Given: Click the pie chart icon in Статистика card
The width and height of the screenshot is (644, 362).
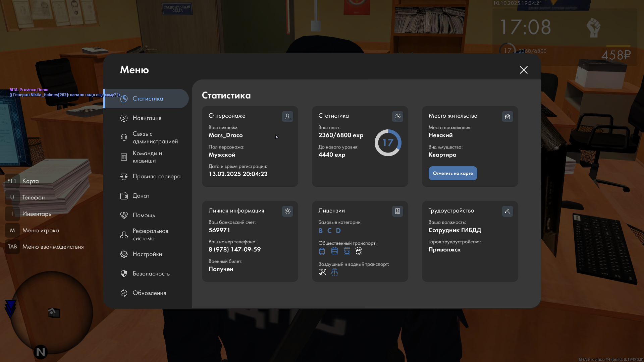Looking at the screenshot, I should 397,116.
